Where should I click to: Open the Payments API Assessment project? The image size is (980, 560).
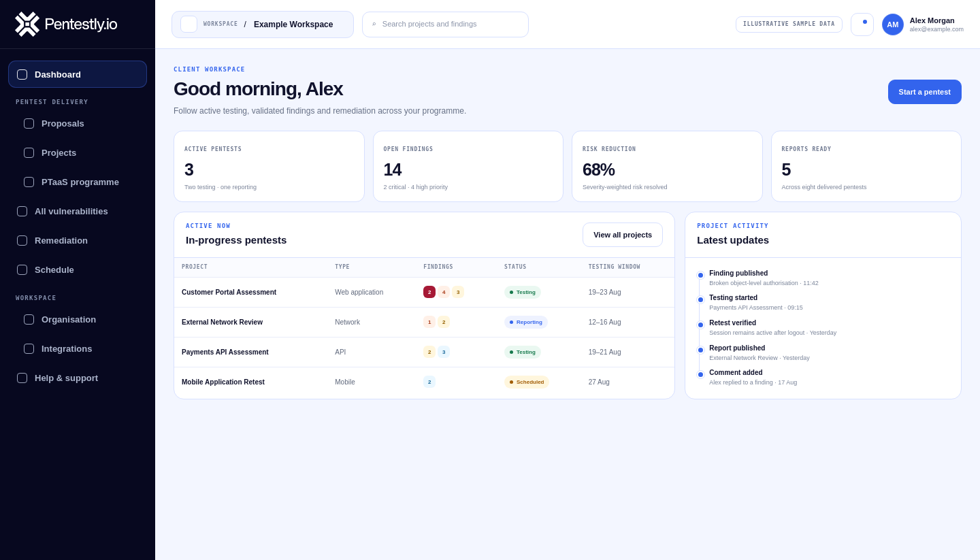click(225, 352)
